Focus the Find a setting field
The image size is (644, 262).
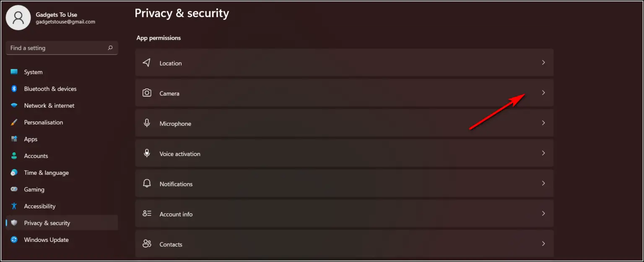coord(57,48)
